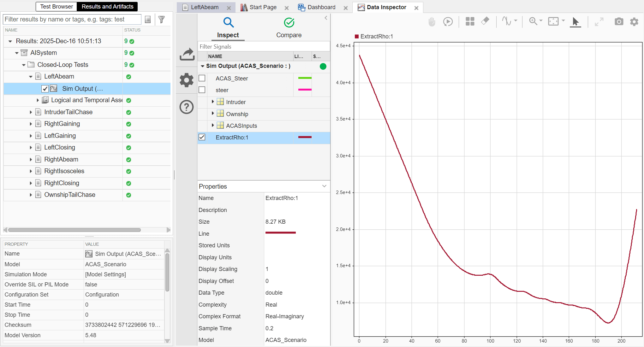This screenshot has width=644, height=347.
Task: Open the LeftAbeam tab
Action: pyautogui.click(x=205, y=7)
